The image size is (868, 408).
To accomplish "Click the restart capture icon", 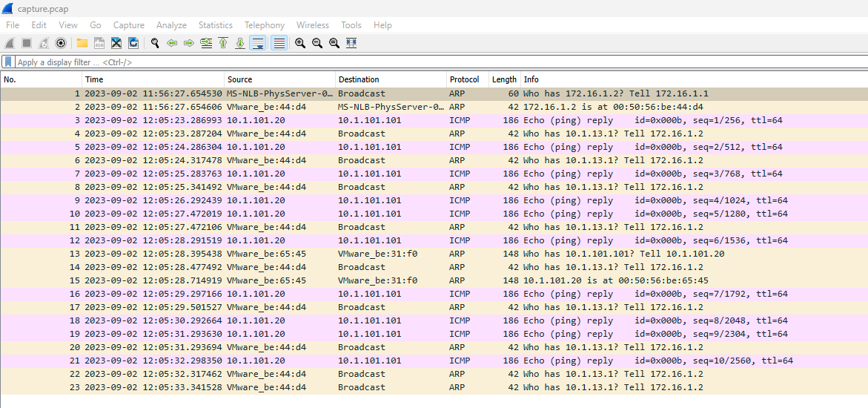I will pos(44,43).
